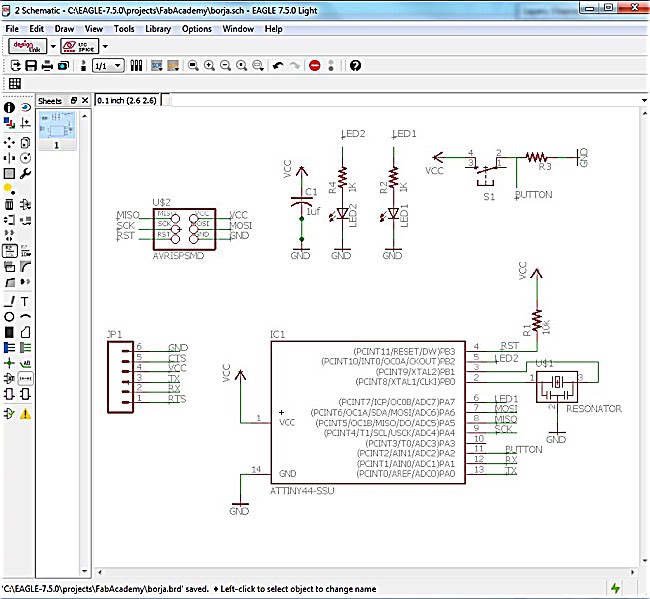Expand the LT Spice dropdown arrow

[x=105, y=46]
